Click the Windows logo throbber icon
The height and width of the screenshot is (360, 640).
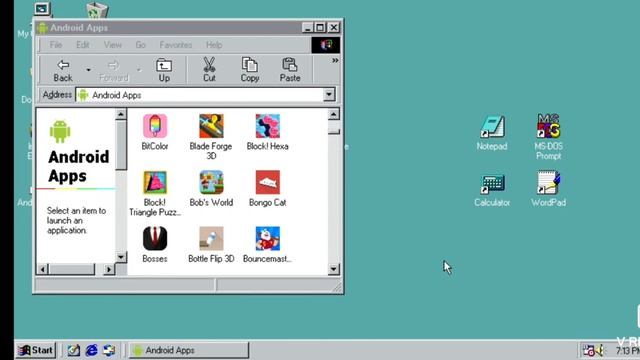pos(326,45)
